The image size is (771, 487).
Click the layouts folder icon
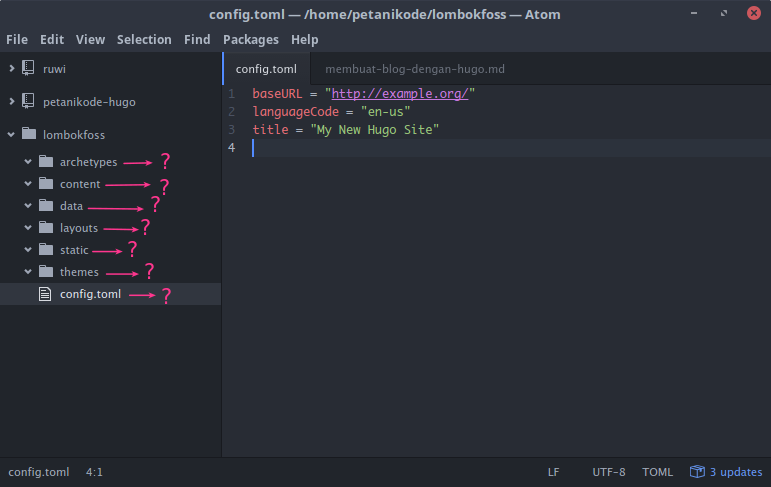point(46,227)
